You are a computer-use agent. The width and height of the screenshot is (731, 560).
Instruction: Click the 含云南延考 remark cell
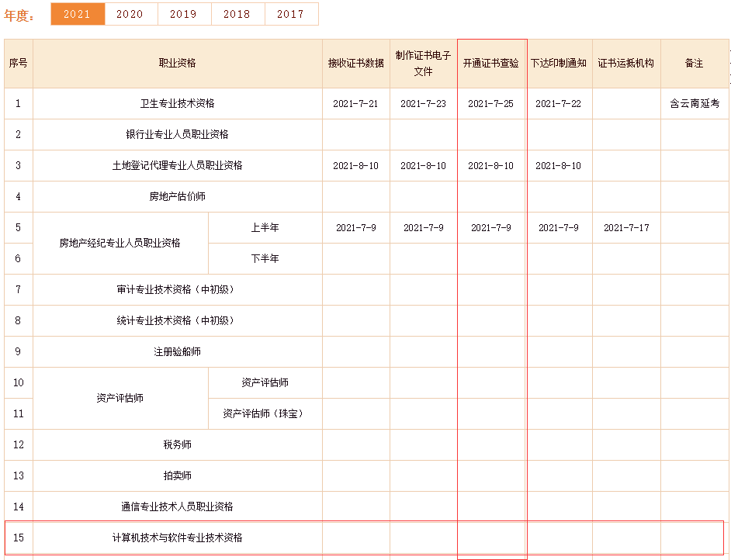695,103
